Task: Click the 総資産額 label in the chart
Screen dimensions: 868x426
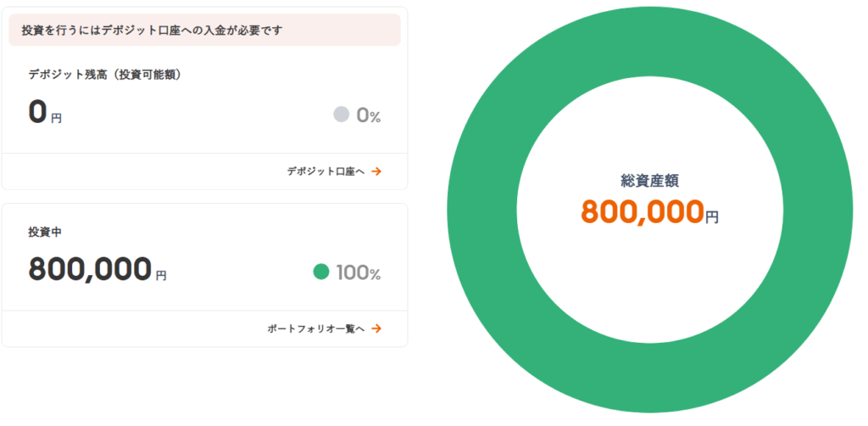Action: (x=649, y=181)
